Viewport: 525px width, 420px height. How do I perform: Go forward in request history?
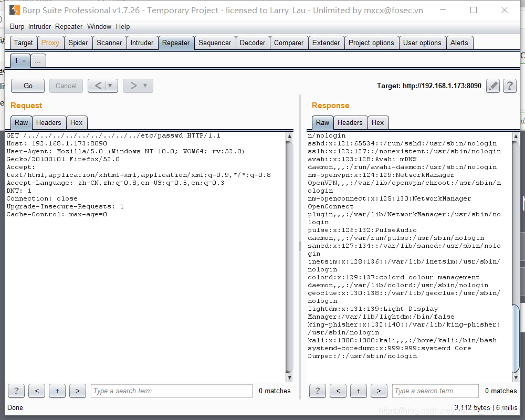(x=133, y=86)
